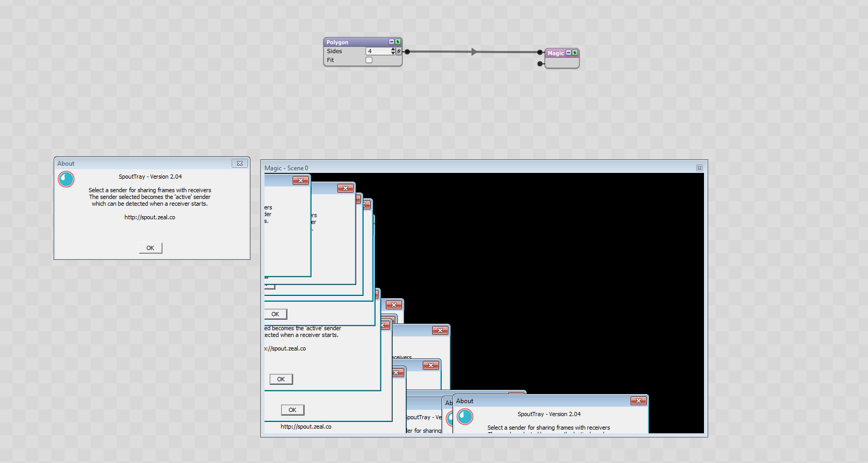This screenshot has height=463, width=868.
Task: Decrease the Sides value with the down arrow
Action: (x=393, y=53)
